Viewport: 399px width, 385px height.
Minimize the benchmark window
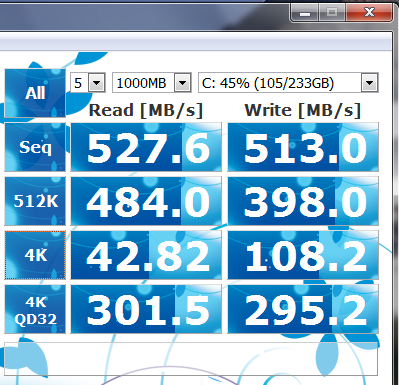(305, 13)
